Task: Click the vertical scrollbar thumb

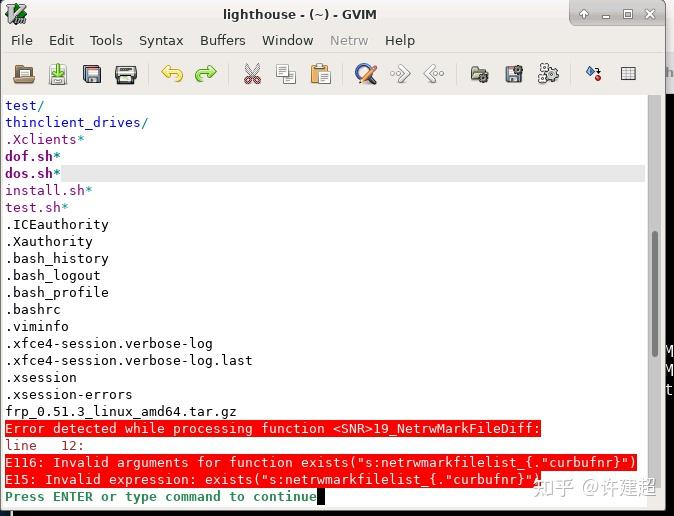Action: (x=655, y=294)
